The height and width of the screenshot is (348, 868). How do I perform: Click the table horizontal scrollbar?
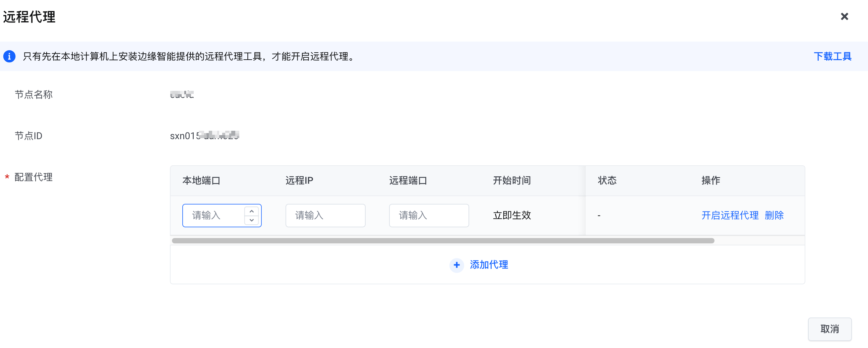[443, 241]
